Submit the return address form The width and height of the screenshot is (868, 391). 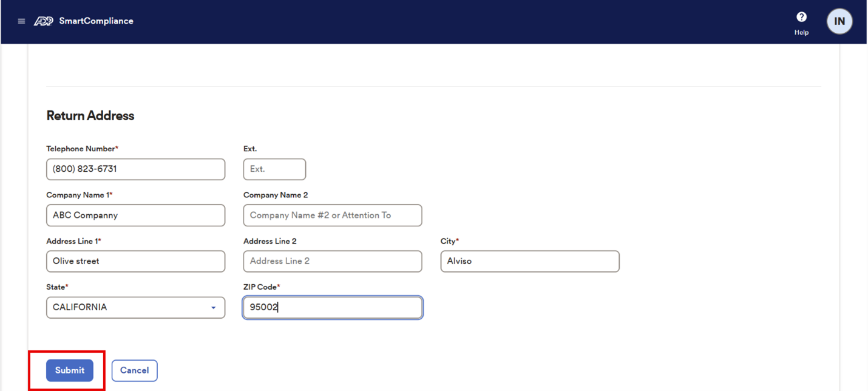pos(70,370)
